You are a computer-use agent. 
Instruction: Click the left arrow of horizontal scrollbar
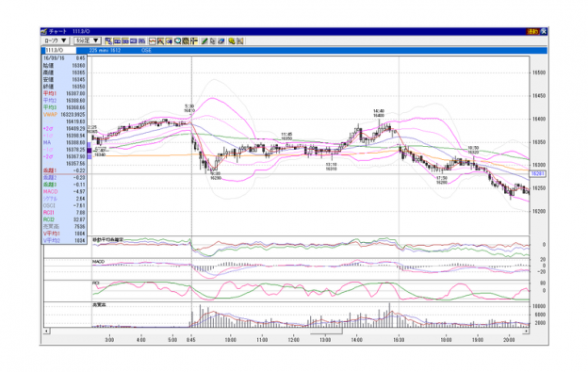click(46, 332)
